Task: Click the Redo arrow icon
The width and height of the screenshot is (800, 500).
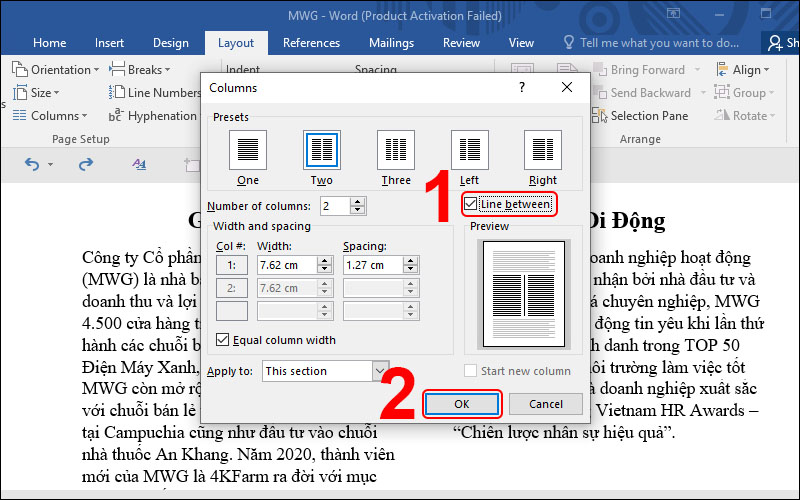Action: point(86,164)
